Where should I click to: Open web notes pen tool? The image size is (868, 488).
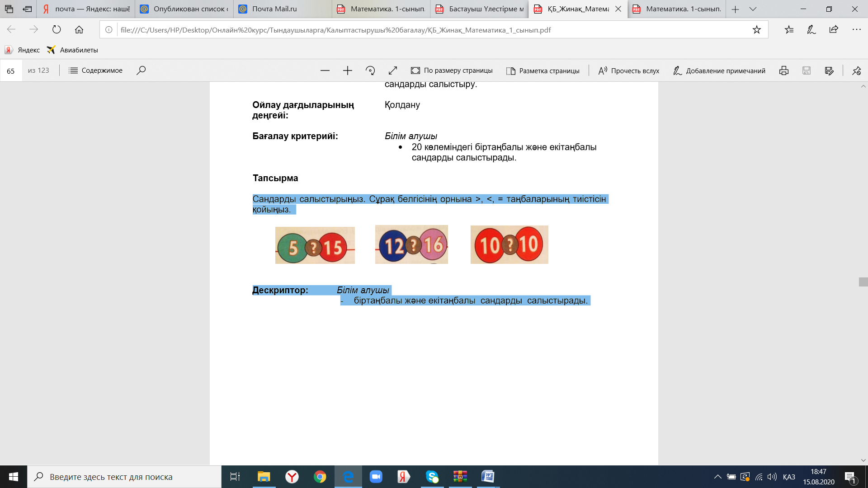811,30
